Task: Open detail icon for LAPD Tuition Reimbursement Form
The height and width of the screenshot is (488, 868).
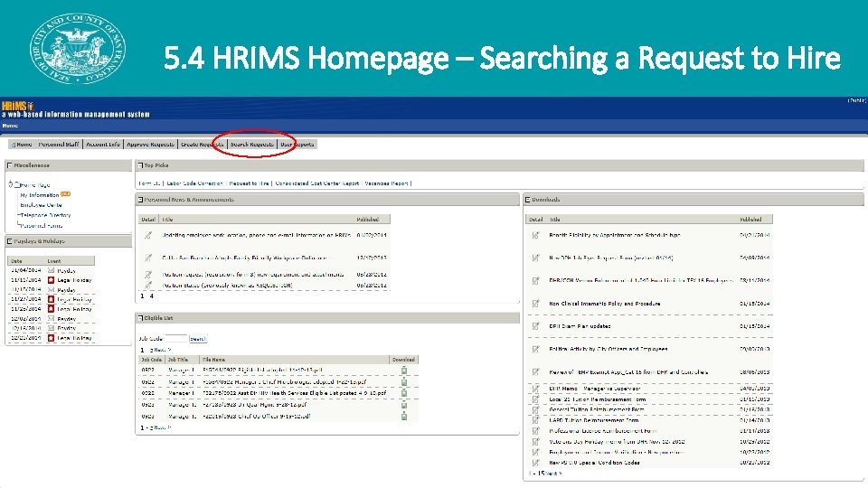Action: (x=535, y=420)
